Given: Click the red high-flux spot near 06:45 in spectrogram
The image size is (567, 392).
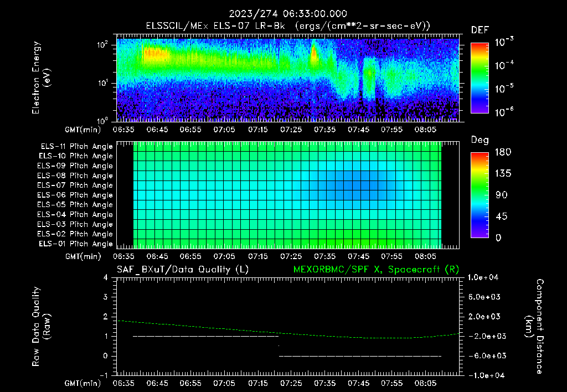Looking at the screenshot, I should (156, 54).
